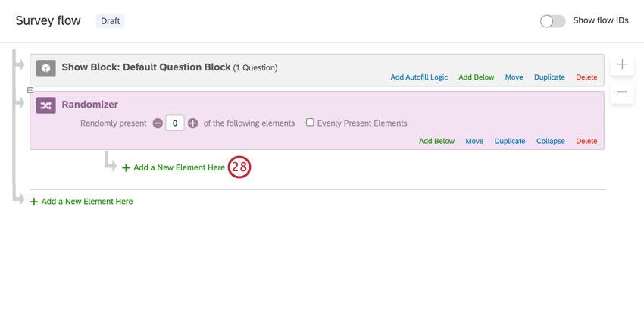Duplicate the Default Question Block
The image size is (644, 322).
pyautogui.click(x=549, y=77)
